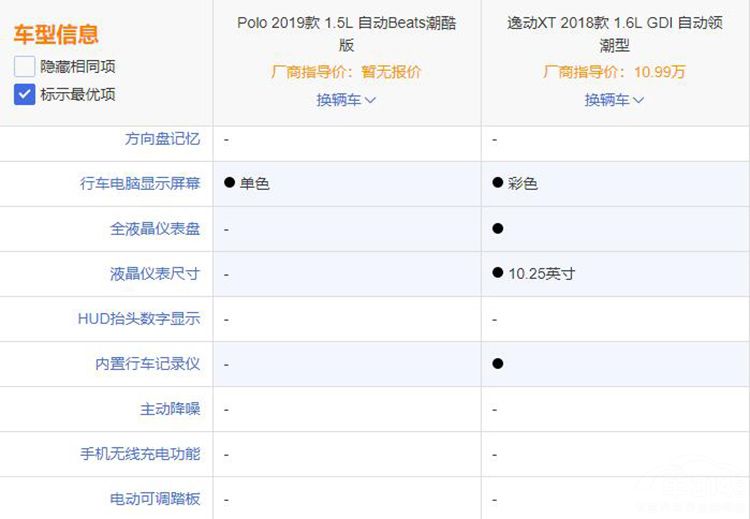Click the 10.25英寸 dot indicator
Image resolution: width=750 pixels, height=519 pixels.
coord(498,273)
